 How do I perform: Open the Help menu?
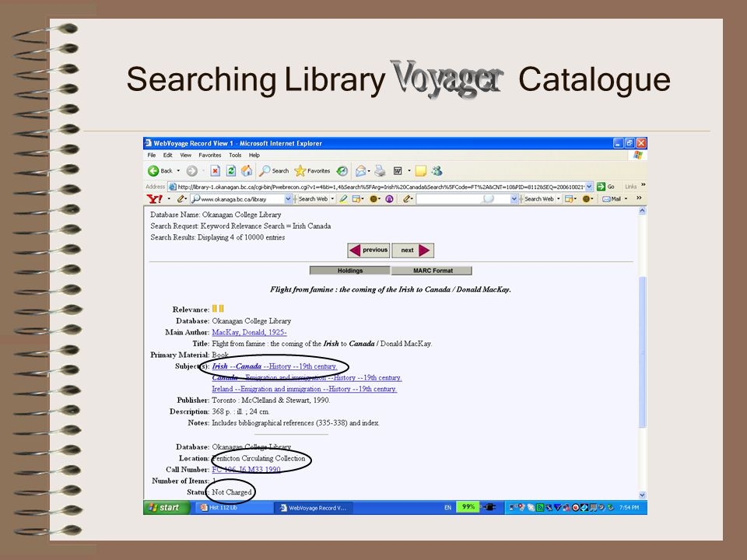254,156
